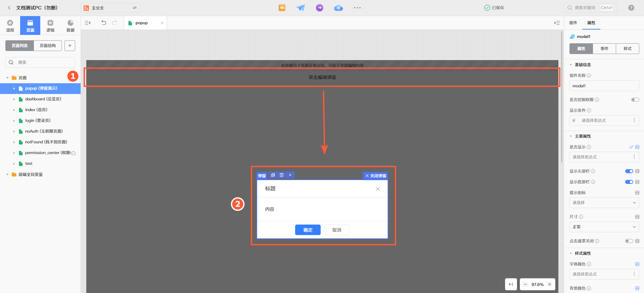Click the plus button to add page
This screenshot has height=293, width=644.
tap(70, 46)
